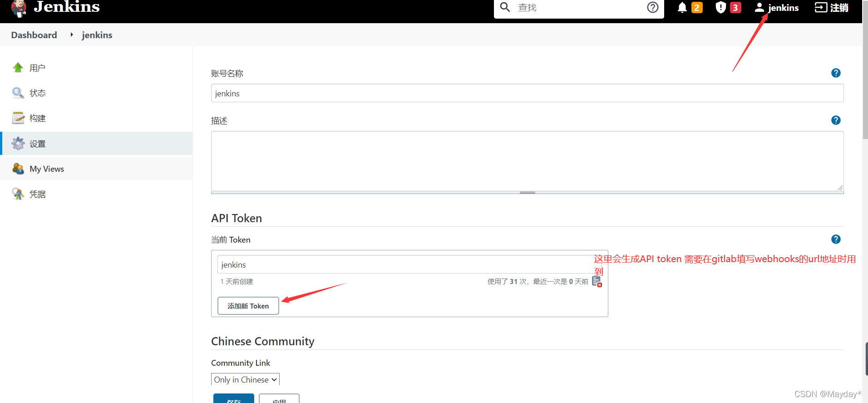The width and height of the screenshot is (868, 403).
Task: Open help for 账号名称 field
Action: click(x=836, y=73)
